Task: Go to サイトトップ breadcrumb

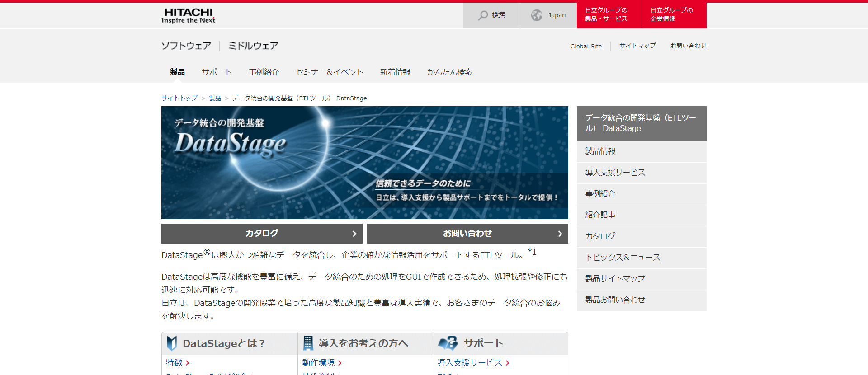Action: tap(179, 98)
